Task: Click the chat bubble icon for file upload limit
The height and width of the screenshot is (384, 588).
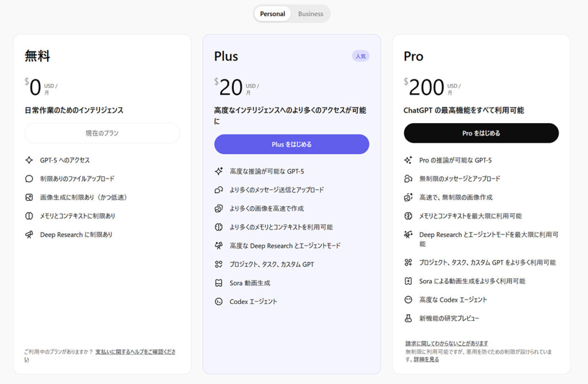Action: (29, 179)
